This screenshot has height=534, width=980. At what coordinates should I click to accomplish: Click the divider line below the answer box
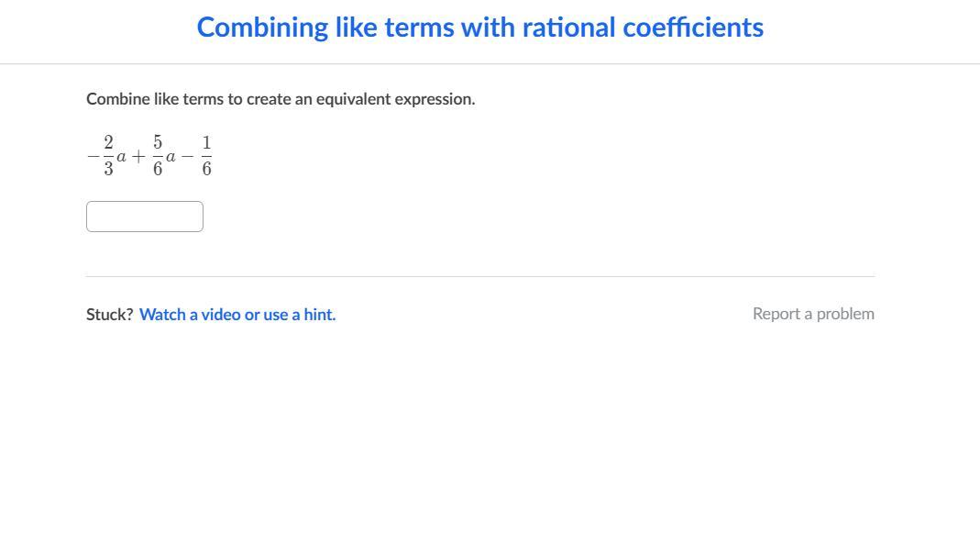tap(480, 276)
